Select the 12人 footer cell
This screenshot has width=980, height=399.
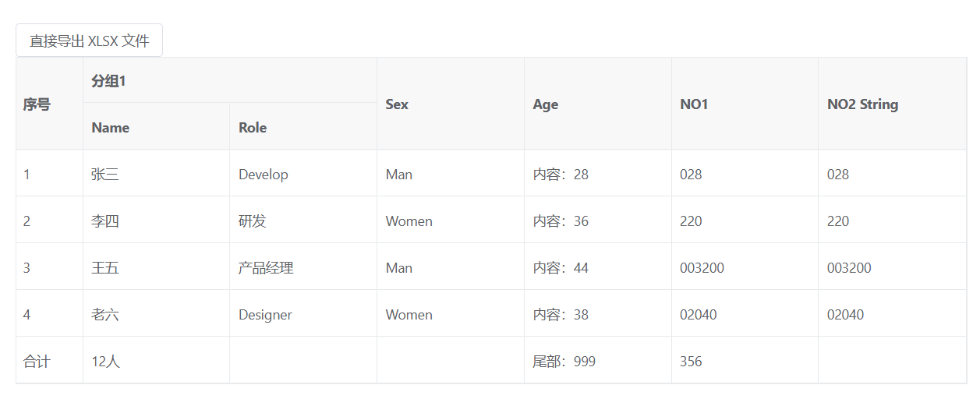[x=105, y=362]
